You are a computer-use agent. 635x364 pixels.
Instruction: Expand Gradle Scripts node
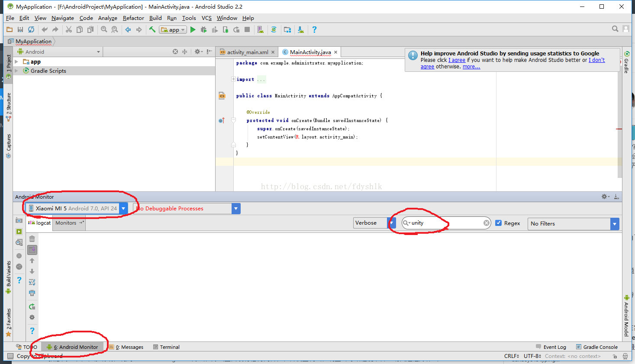coord(16,71)
